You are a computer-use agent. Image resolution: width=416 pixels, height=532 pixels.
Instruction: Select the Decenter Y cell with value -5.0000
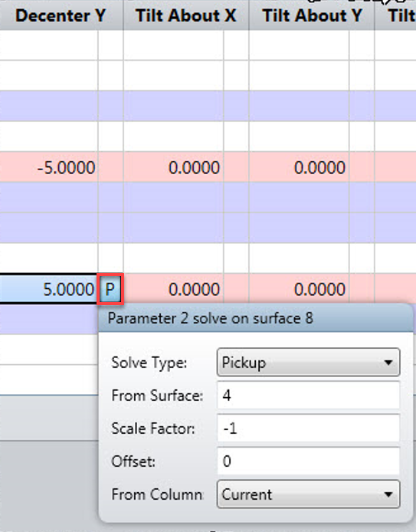(49, 167)
